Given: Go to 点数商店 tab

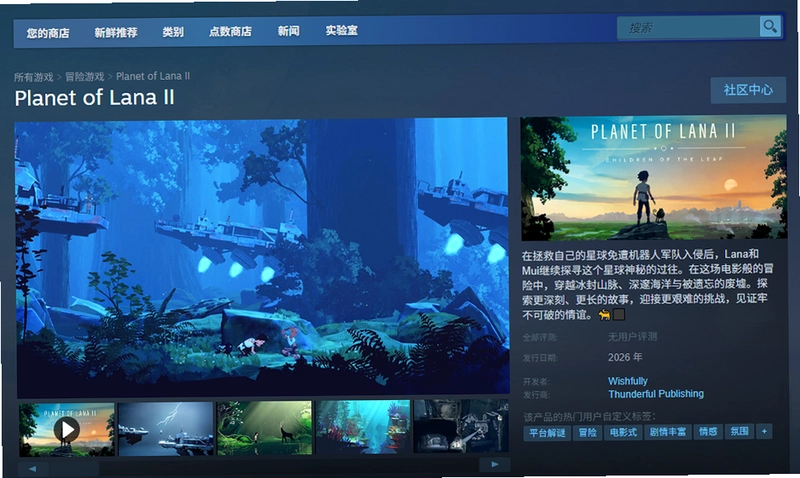Looking at the screenshot, I should [230, 32].
